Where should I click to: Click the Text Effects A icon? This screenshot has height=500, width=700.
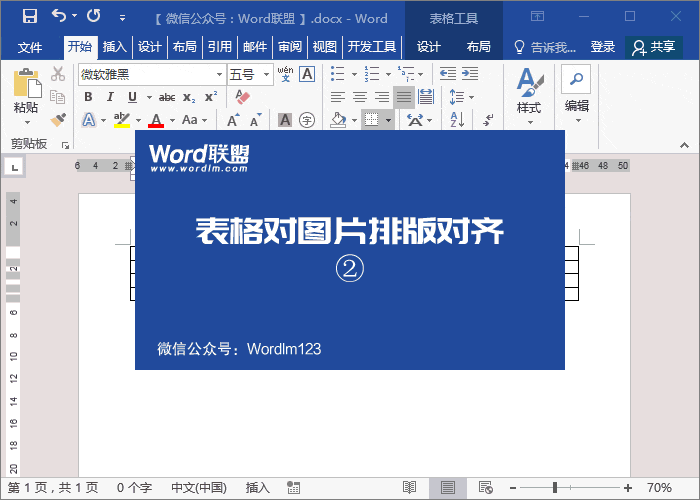pyautogui.click(x=89, y=120)
